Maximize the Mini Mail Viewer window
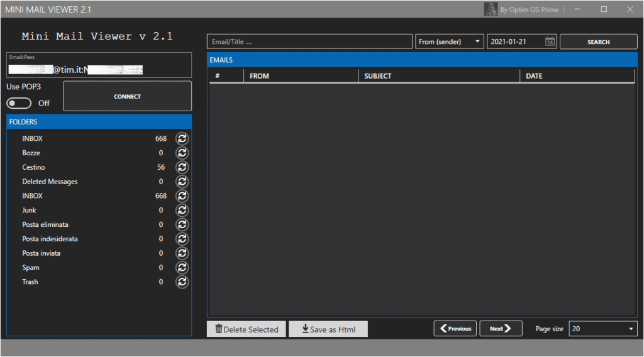Viewport: 644px width, 357px height. (604, 9)
